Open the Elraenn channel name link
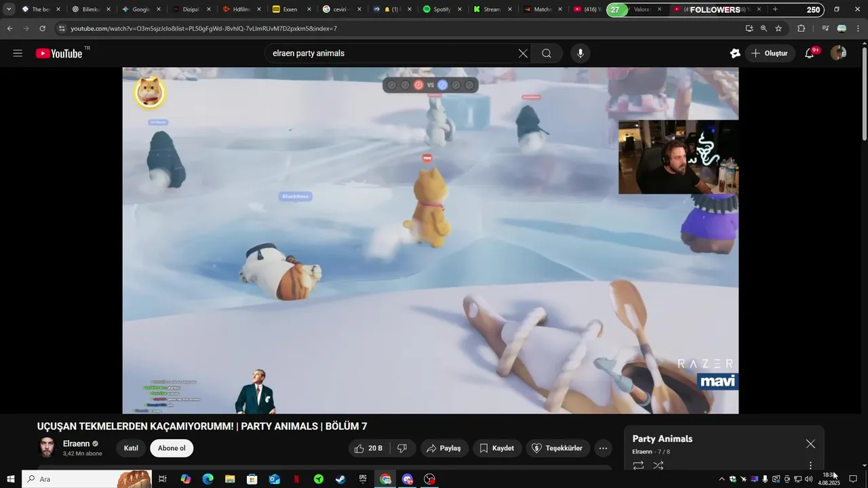 tap(76, 443)
